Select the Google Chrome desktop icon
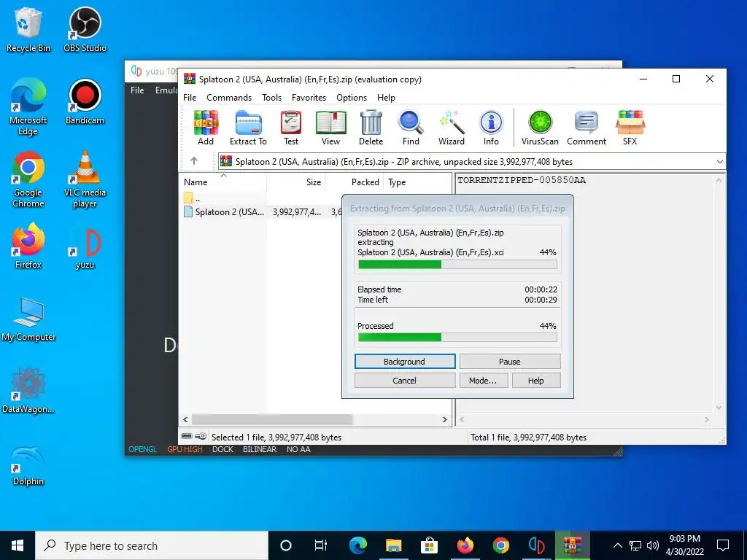747x560 pixels. pos(28,179)
